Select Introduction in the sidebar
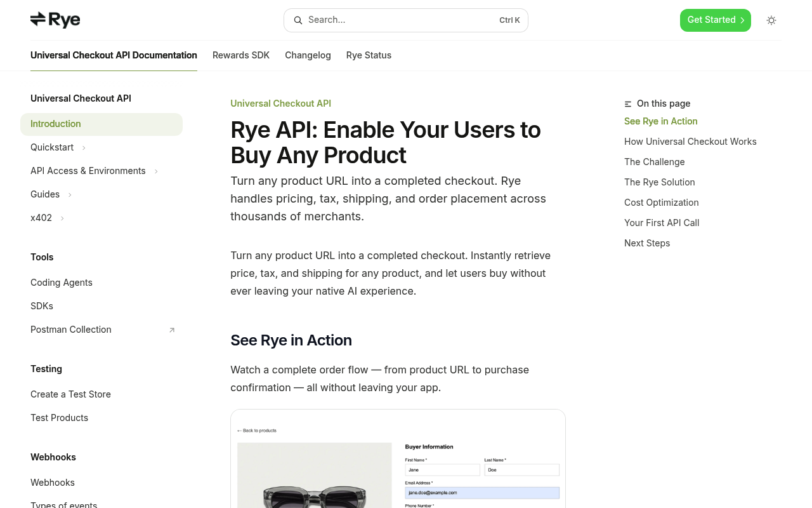This screenshot has width=812, height=508. point(101,124)
